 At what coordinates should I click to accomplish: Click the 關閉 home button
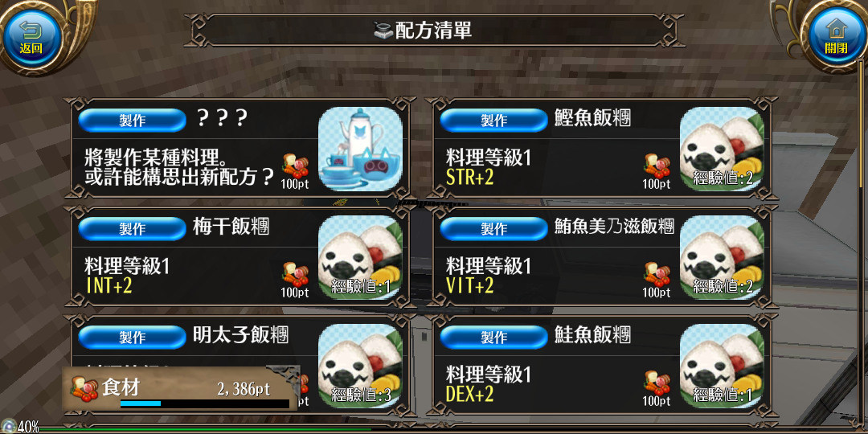click(x=836, y=37)
